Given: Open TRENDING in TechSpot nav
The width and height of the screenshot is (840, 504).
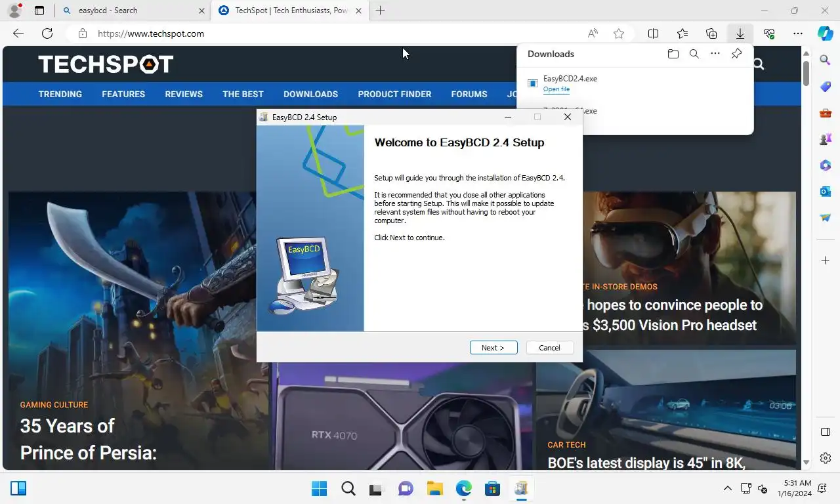Looking at the screenshot, I should coord(60,94).
